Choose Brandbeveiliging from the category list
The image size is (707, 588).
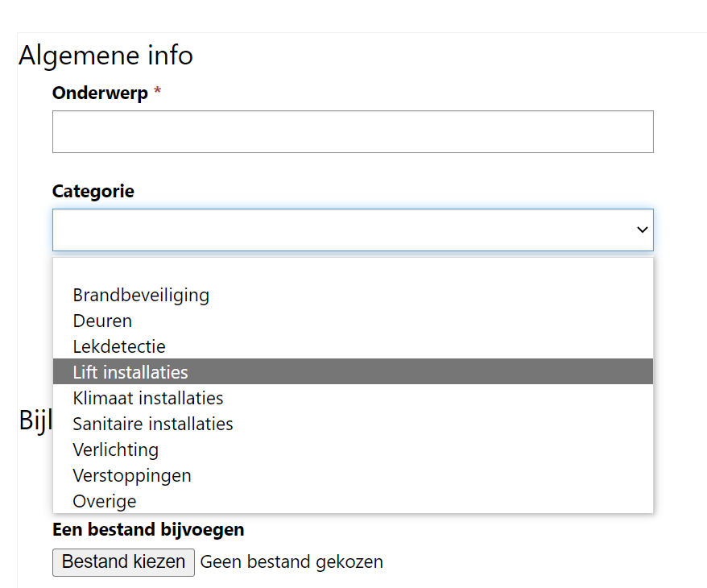[x=141, y=295]
